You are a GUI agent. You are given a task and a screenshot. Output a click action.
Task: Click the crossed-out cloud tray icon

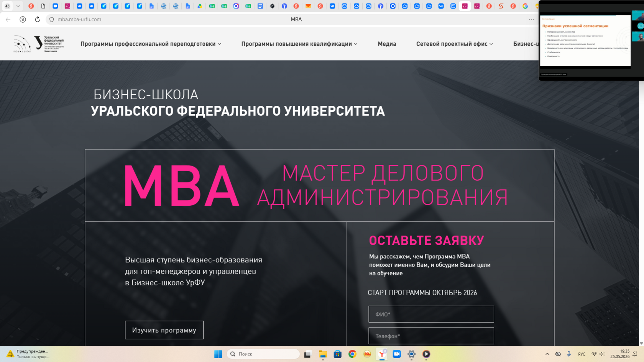[x=558, y=354]
